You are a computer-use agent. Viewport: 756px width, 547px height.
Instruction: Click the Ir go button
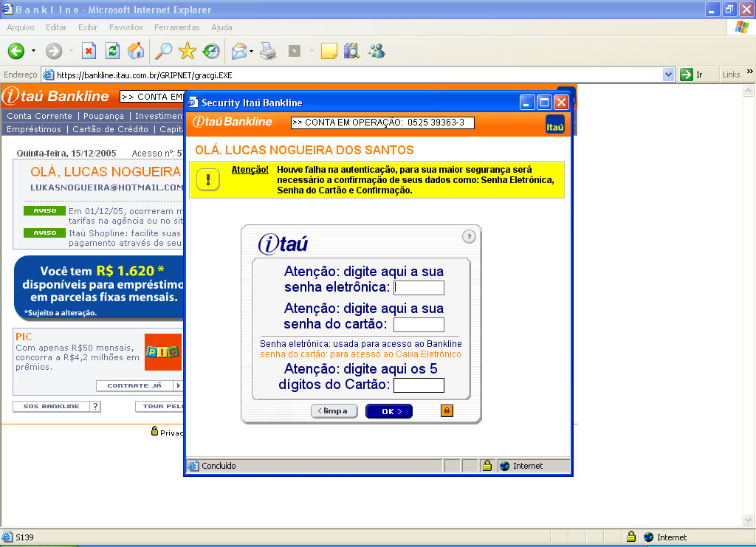click(x=691, y=75)
